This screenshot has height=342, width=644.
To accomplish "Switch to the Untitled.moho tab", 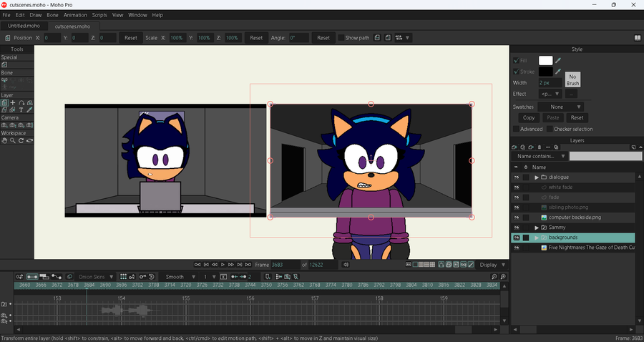I will click(24, 26).
